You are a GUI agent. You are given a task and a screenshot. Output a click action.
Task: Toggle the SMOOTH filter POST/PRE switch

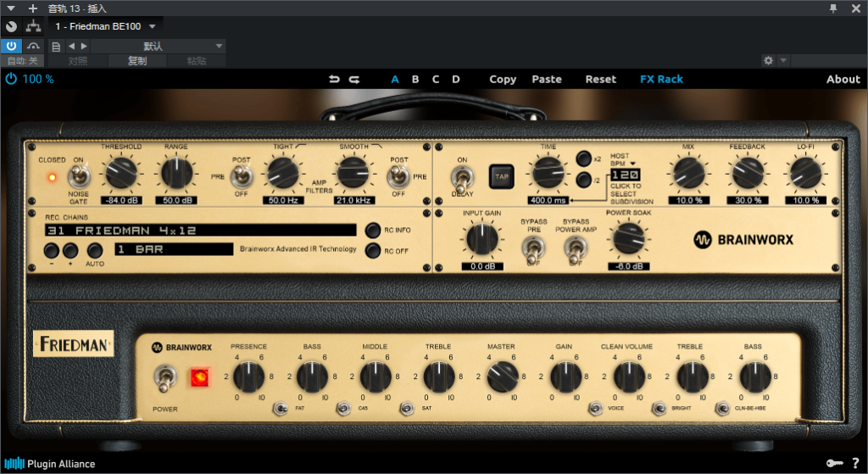pos(398,176)
